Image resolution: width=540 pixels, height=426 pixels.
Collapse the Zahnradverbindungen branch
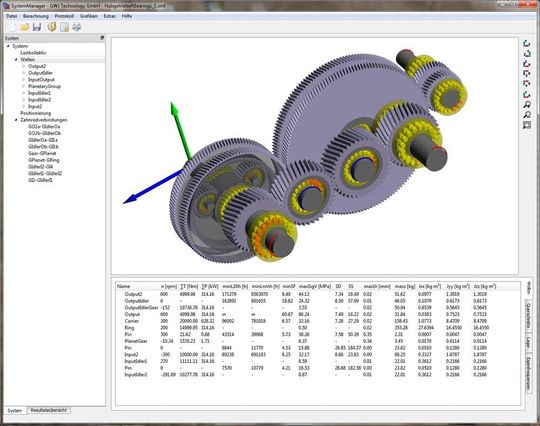tap(16, 120)
